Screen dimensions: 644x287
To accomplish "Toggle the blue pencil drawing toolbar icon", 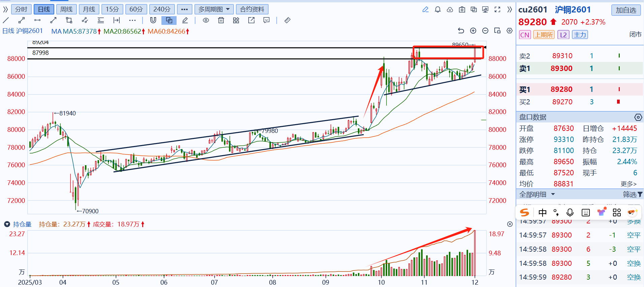I will click(x=425, y=9).
